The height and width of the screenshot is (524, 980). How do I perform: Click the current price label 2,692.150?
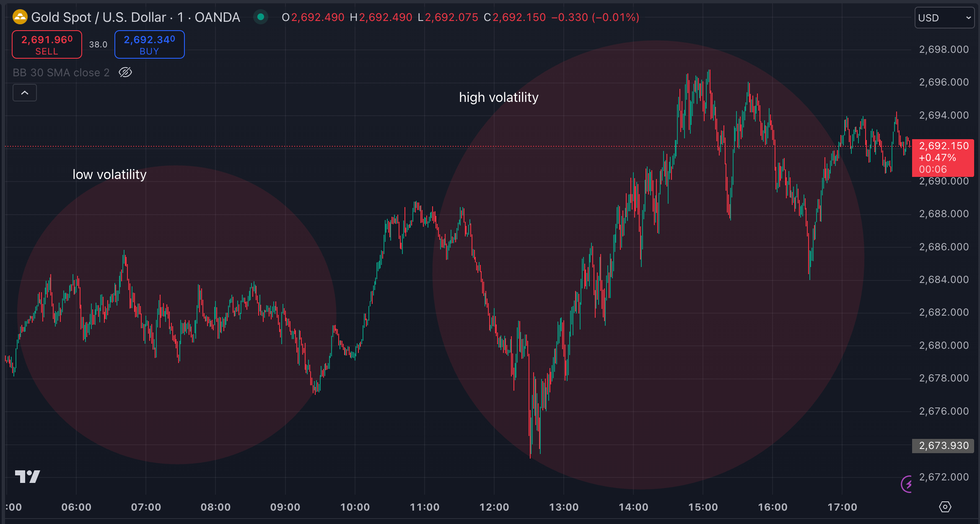point(943,158)
